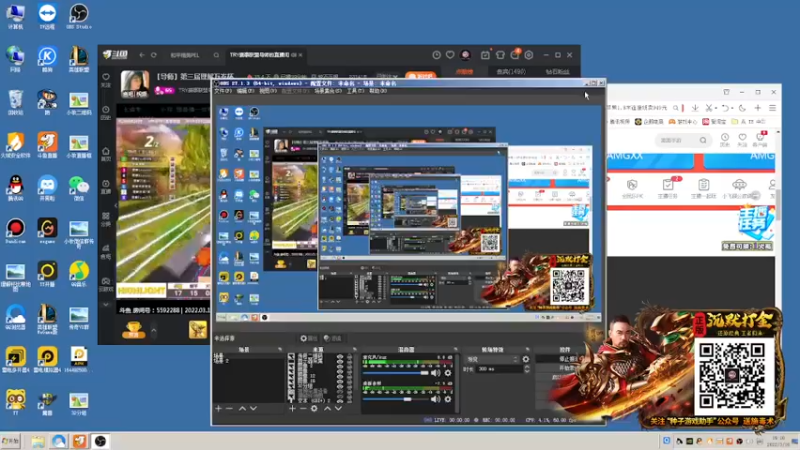Open search icon in Douyu client top bar
Screen dimensions: 800x450
tap(216, 55)
